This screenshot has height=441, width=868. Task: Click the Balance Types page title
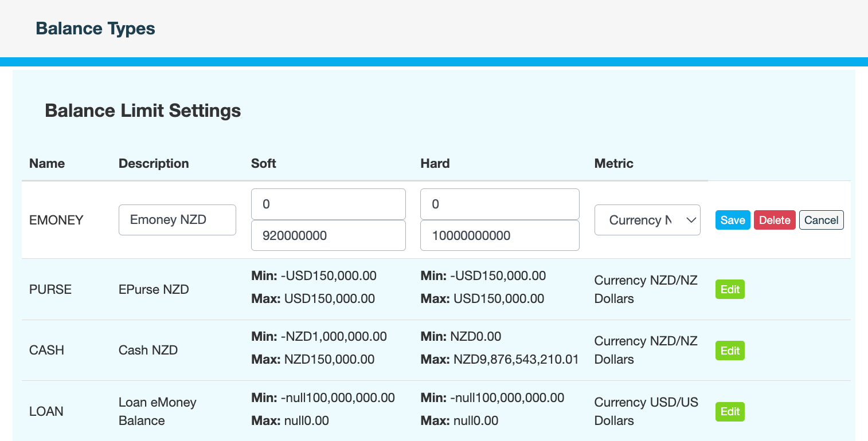click(x=95, y=28)
